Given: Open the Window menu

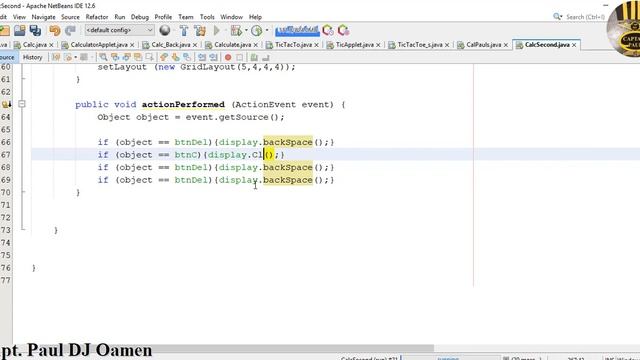Looking at the screenshot, I should click(231, 17).
